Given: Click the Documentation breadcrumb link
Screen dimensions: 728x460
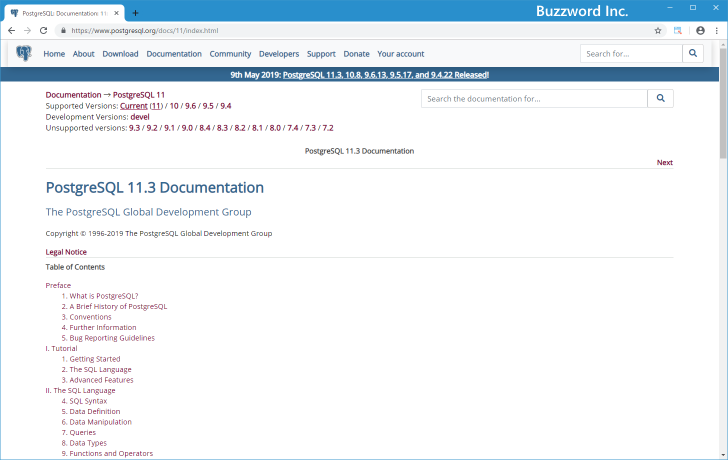Looking at the screenshot, I should [x=73, y=95].
